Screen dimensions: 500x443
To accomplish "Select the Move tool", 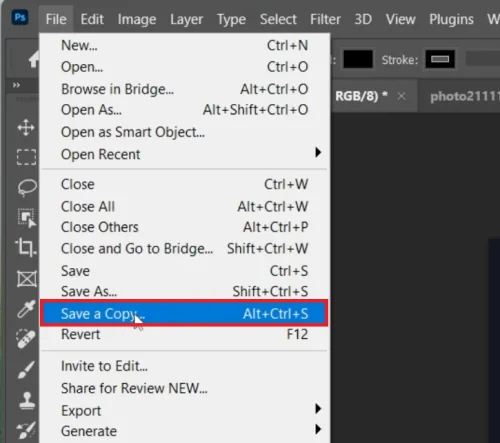I will tap(26, 127).
